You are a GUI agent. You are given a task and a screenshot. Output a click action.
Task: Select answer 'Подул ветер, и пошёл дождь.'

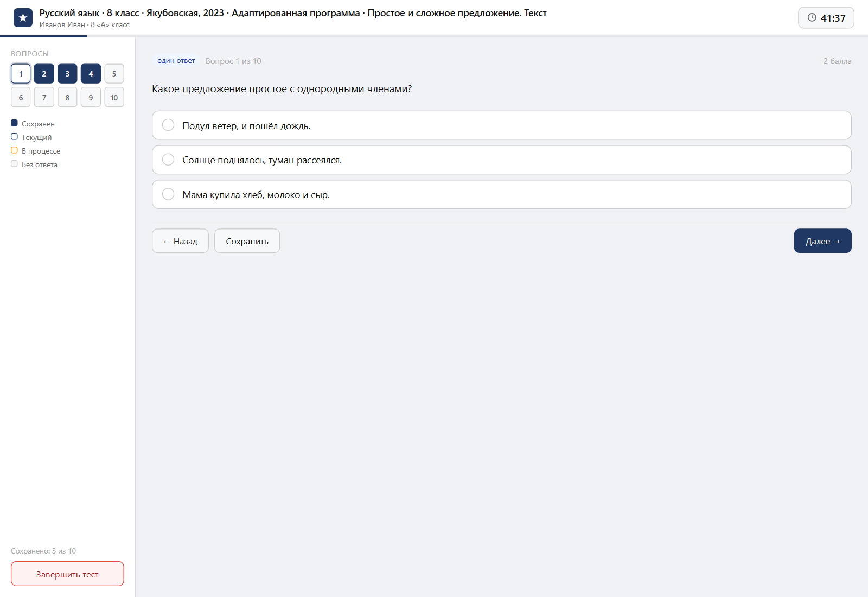(501, 125)
